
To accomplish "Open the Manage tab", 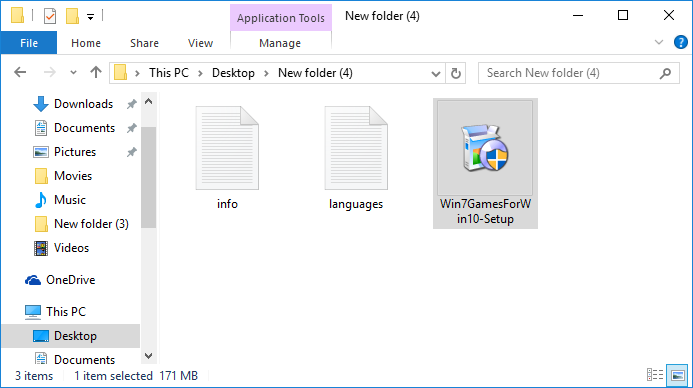I will click(x=280, y=43).
